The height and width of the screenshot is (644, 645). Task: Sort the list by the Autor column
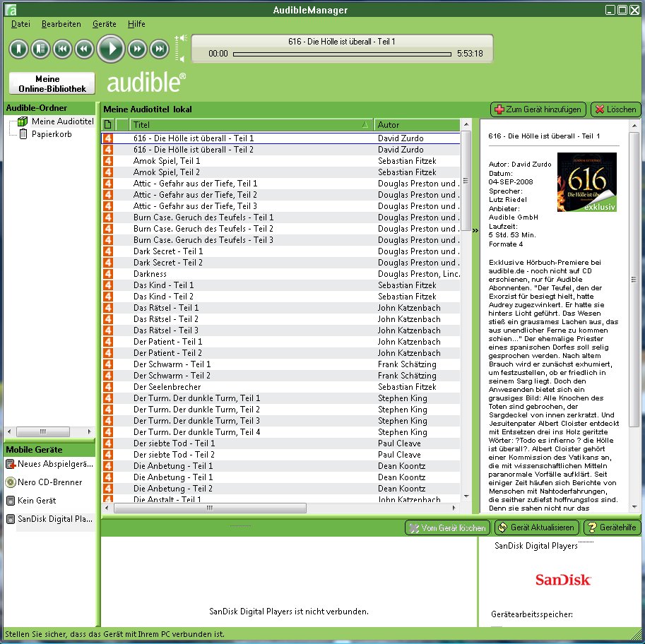[x=417, y=124]
